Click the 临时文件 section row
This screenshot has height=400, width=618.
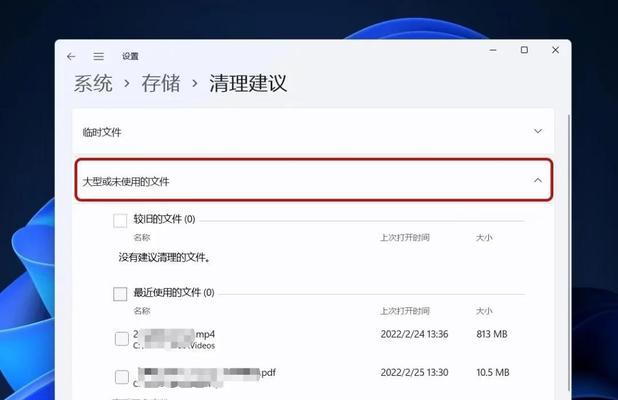[313, 132]
